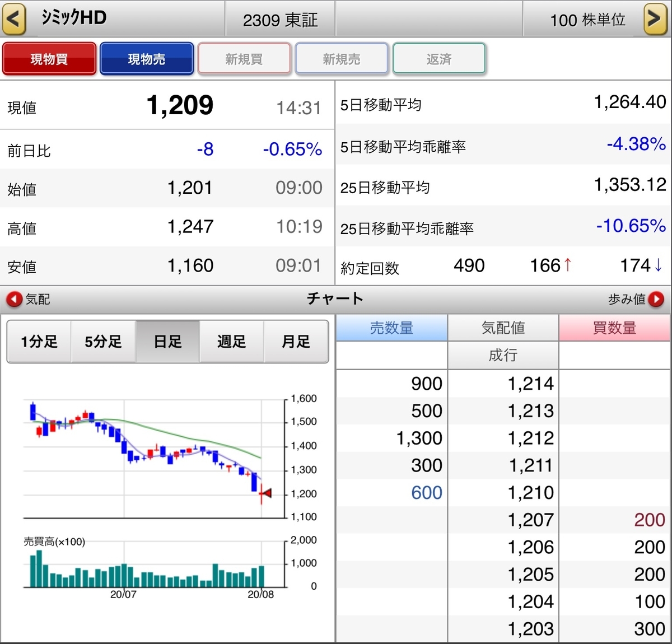The height and width of the screenshot is (644, 672).
Task: Tap the 始値 value 1,201
Action: 190,188
